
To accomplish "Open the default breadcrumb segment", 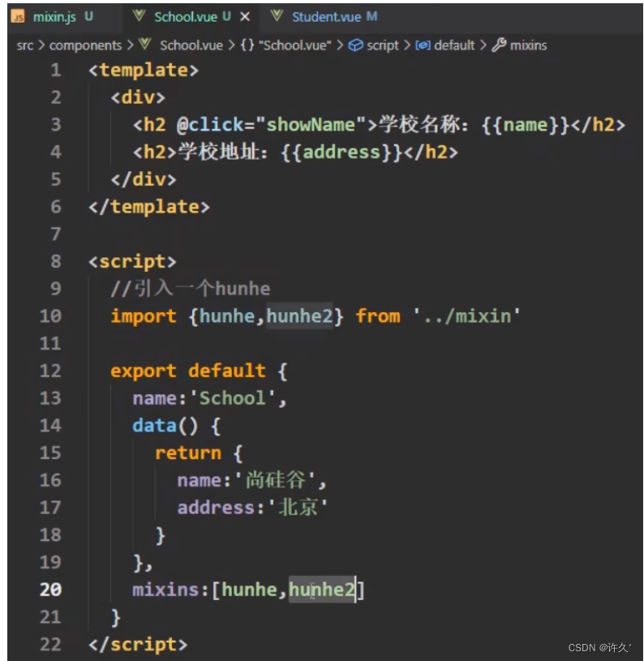I will click(x=454, y=45).
